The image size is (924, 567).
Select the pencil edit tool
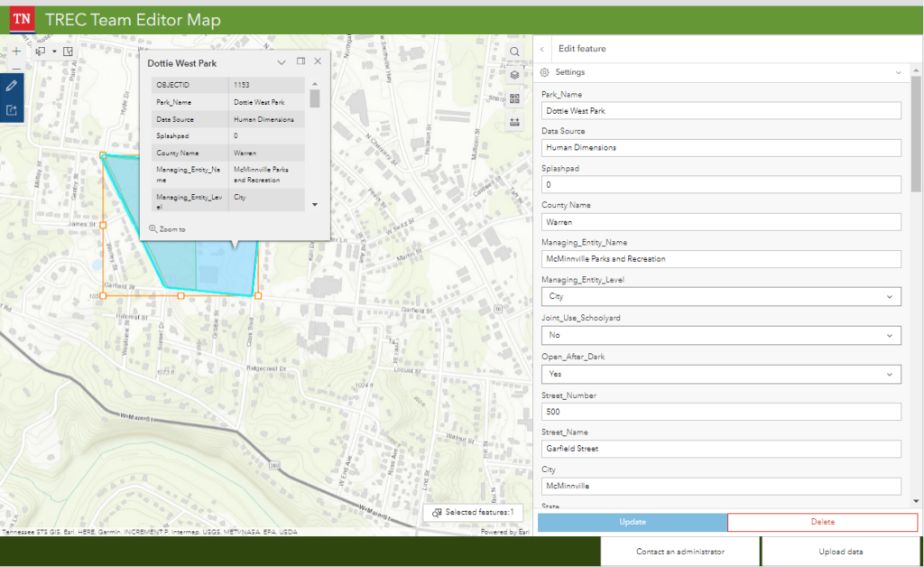12,86
